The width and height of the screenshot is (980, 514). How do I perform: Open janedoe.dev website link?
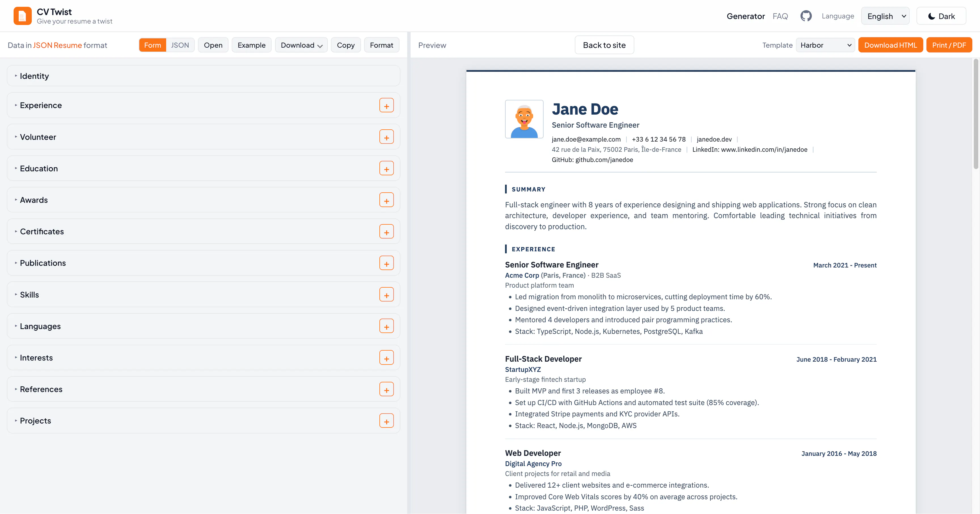(x=714, y=139)
